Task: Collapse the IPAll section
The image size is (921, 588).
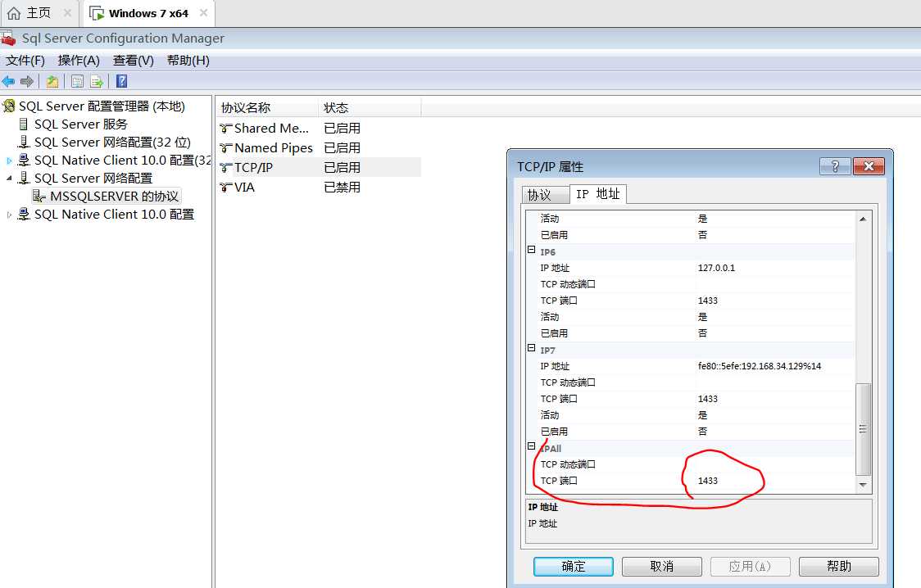Action: [x=532, y=446]
